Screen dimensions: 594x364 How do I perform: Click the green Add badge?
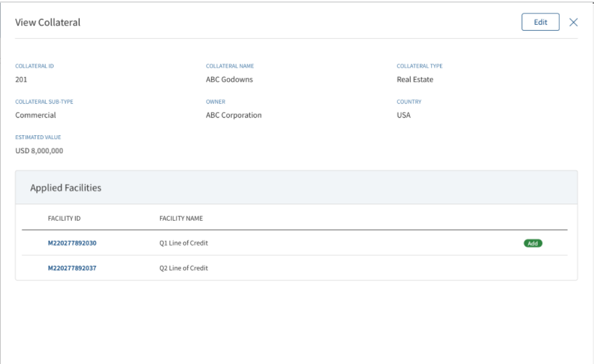(x=533, y=244)
